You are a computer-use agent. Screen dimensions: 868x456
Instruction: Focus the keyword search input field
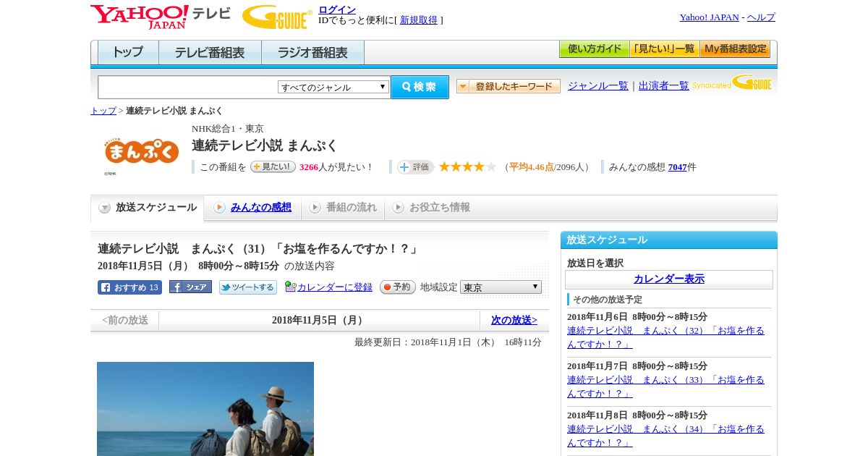pos(187,87)
